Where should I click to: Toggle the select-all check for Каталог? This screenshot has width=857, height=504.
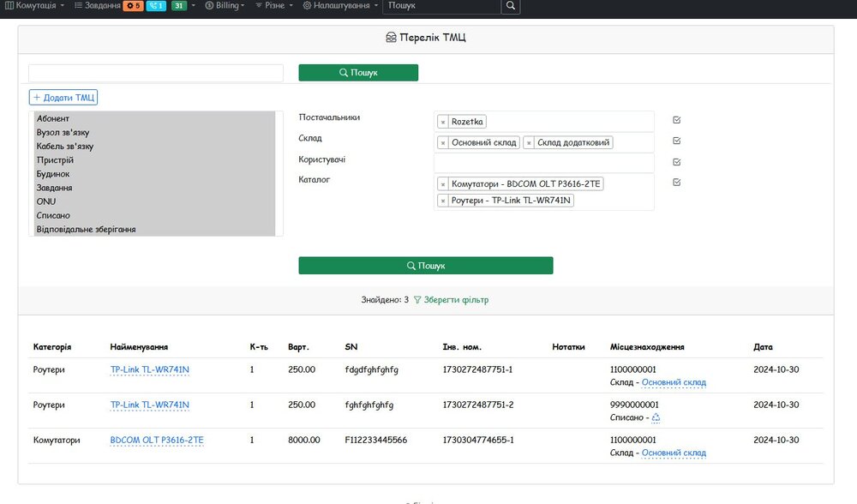[677, 182]
